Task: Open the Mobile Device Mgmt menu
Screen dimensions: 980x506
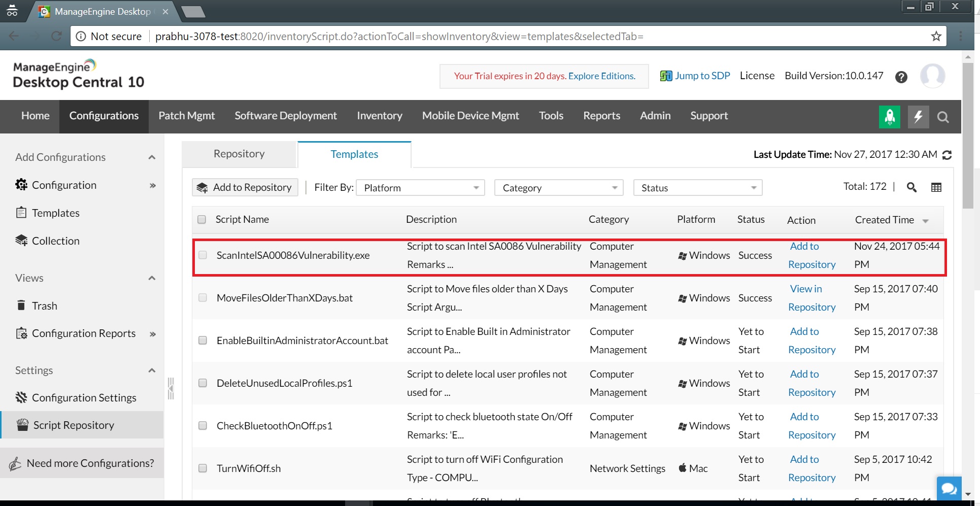Action: coord(470,116)
